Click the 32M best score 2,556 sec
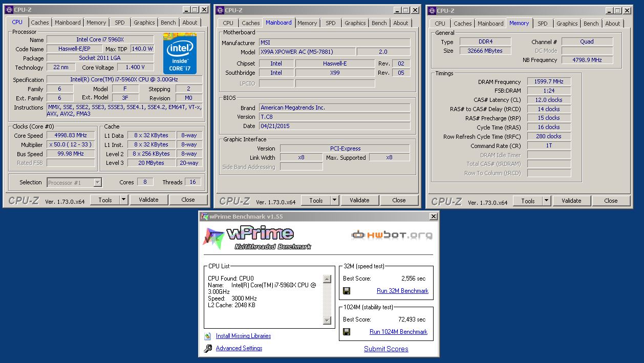Viewport: 644px width, 363px height. (x=413, y=279)
